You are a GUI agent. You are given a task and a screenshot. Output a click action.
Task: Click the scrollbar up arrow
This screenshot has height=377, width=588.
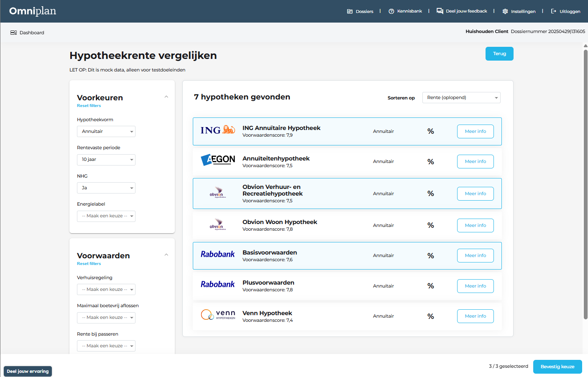585,46
